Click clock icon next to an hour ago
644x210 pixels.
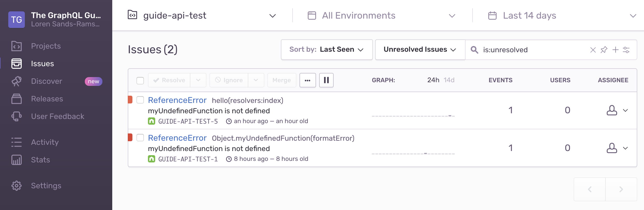pos(229,121)
